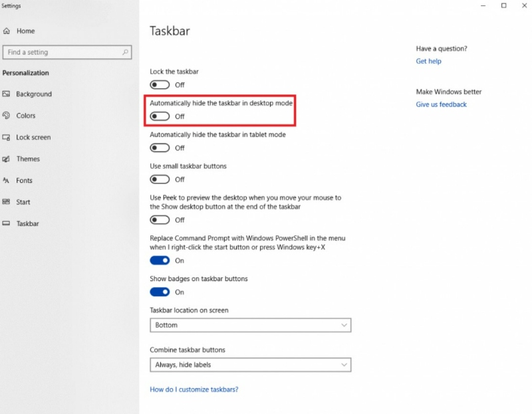Expand Combine taskbar buttons dropdown
532x414 pixels.
pyautogui.click(x=251, y=365)
